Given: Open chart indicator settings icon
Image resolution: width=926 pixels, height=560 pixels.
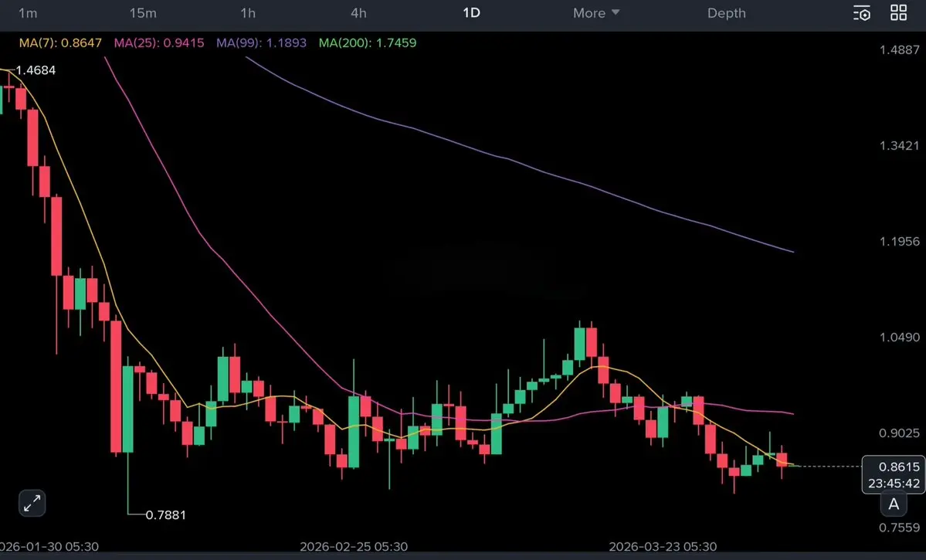Looking at the screenshot, I should click(x=862, y=13).
